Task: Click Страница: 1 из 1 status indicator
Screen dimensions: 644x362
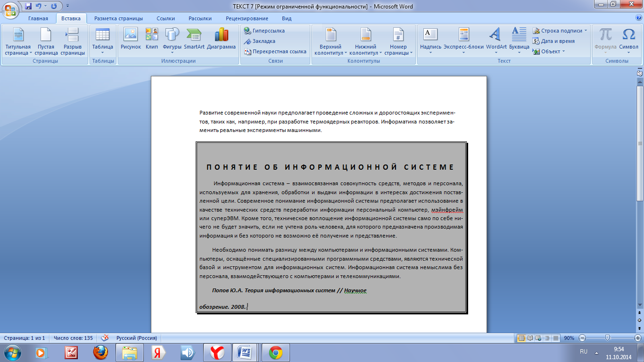Action: [25, 338]
